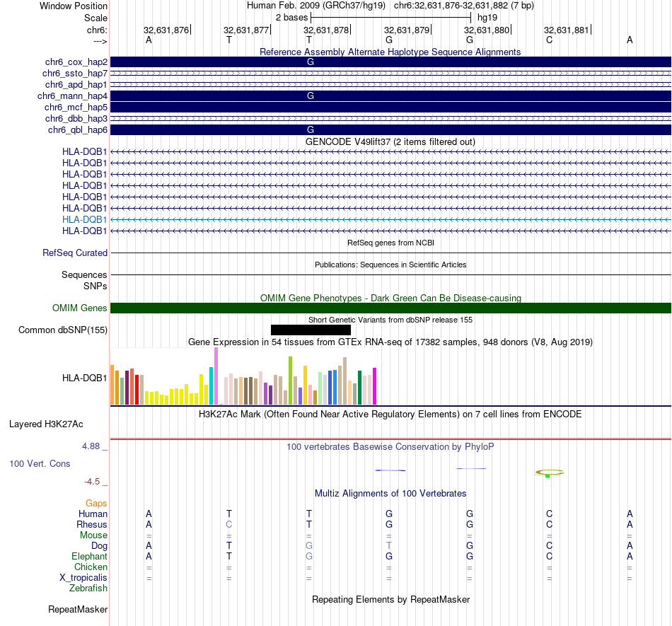
Task: Click the G mismatch on chr6_cox_hap2 bar
Action: coord(311,62)
